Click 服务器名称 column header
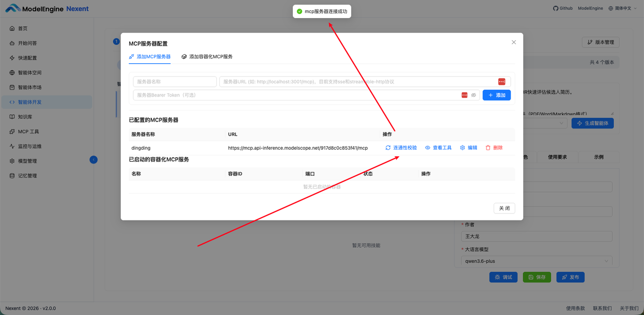The height and width of the screenshot is (315, 644). click(x=143, y=134)
